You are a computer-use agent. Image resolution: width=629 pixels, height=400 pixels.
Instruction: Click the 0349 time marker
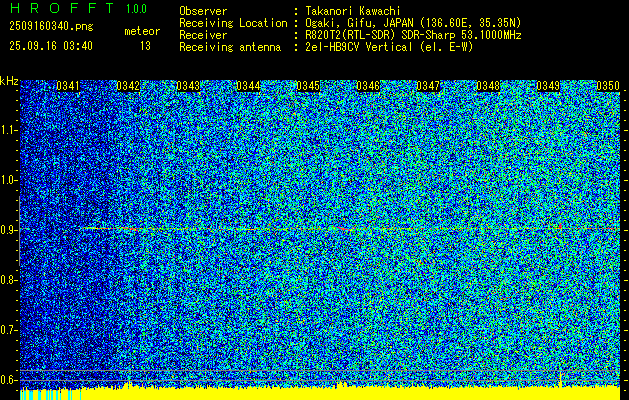(x=548, y=86)
